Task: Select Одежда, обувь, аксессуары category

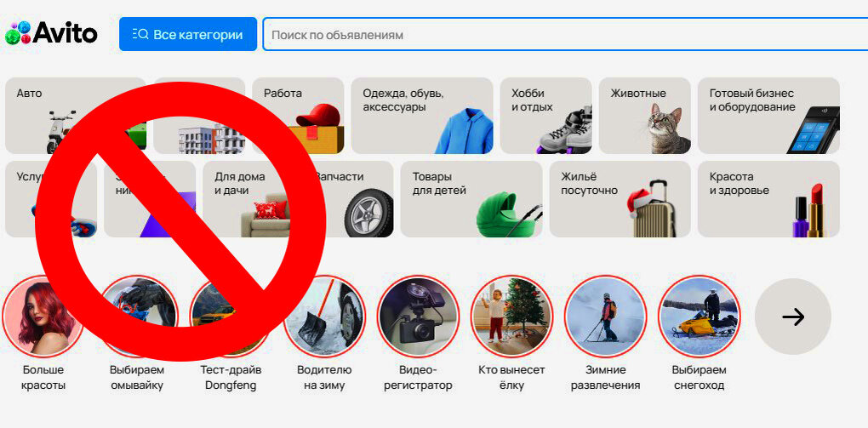Action: 422,116
